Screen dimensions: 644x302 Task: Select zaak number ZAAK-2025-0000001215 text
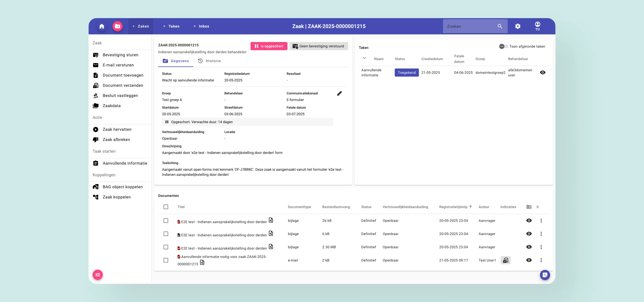pos(178,45)
